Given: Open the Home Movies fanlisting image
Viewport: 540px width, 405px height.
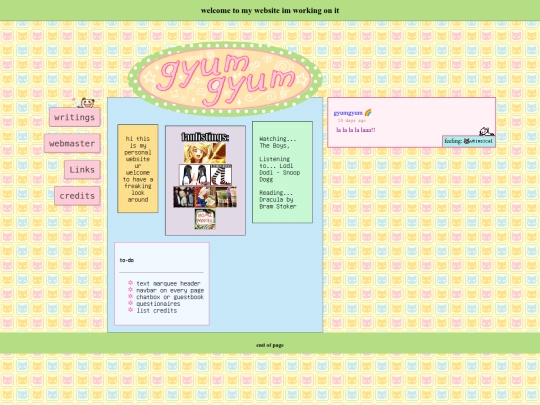Looking at the screenshot, I should (205, 219).
